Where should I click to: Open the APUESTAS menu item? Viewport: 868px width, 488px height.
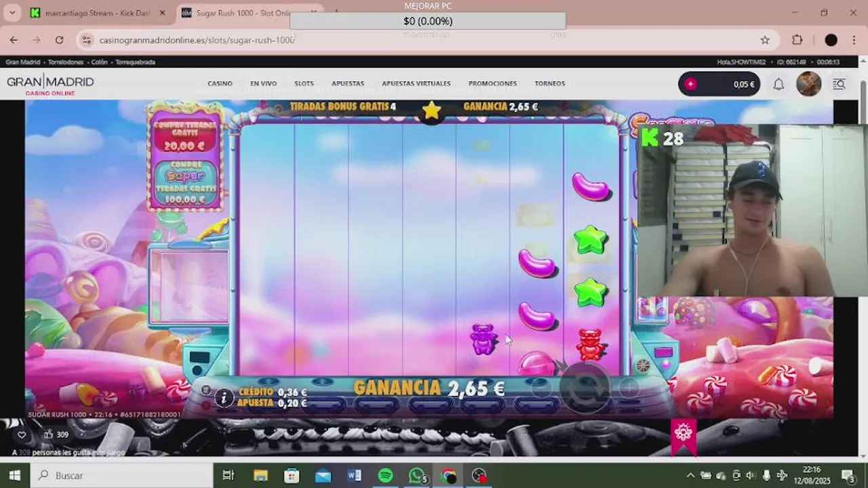[x=348, y=83]
